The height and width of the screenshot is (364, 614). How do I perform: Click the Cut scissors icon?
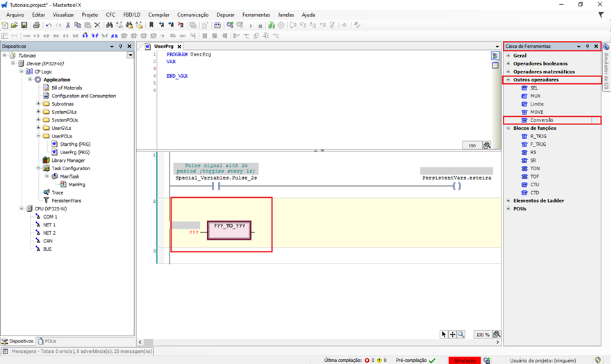(68, 25)
